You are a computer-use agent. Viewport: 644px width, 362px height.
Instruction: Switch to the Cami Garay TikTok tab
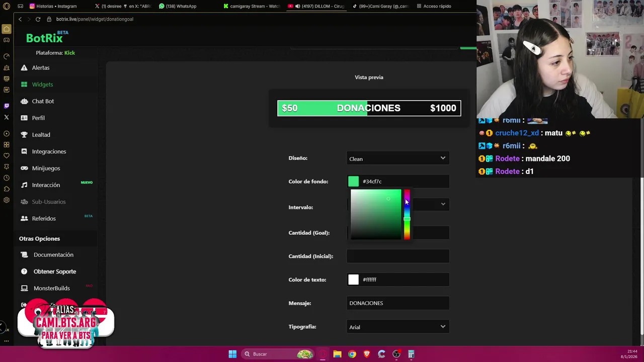[380, 6]
